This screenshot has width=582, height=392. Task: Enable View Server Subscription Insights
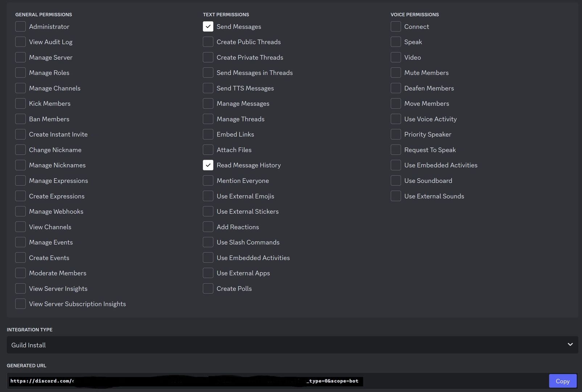tap(20, 304)
